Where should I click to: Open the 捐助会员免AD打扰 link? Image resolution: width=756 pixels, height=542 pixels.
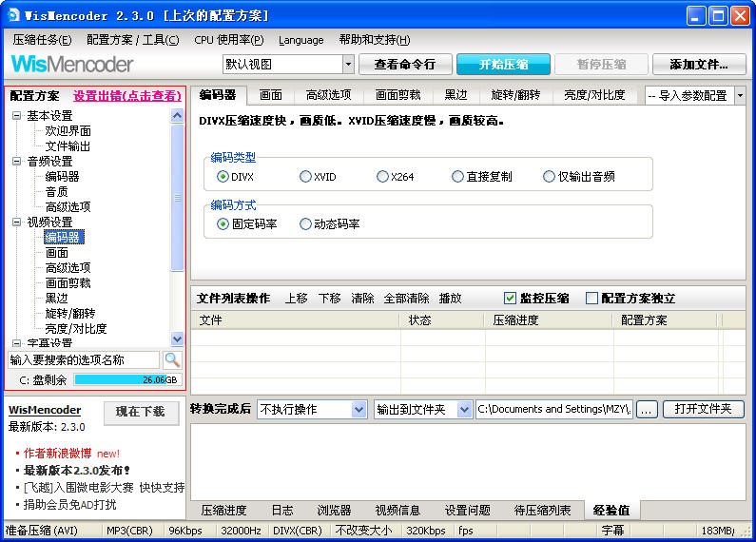(x=70, y=505)
